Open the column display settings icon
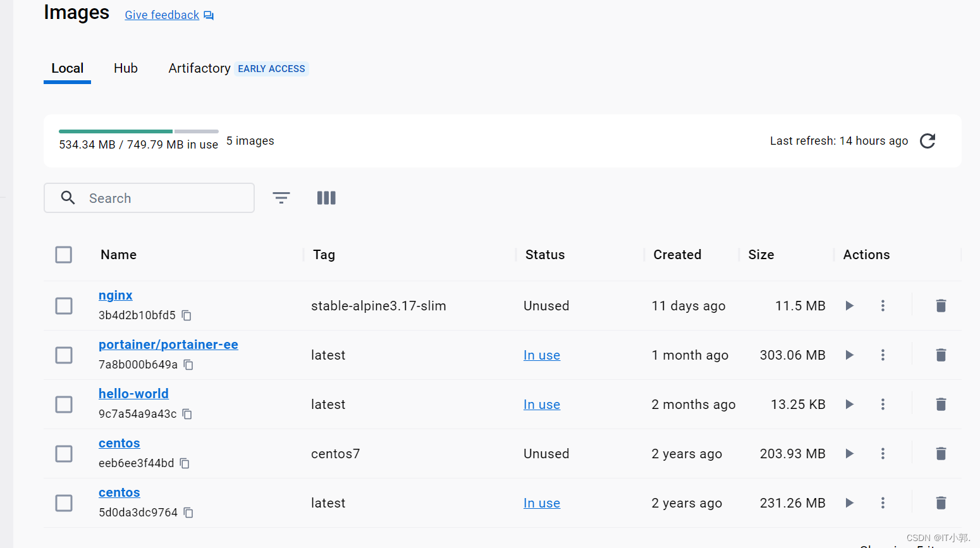Screen dimensions: 980x548 (x=326, y=198)
